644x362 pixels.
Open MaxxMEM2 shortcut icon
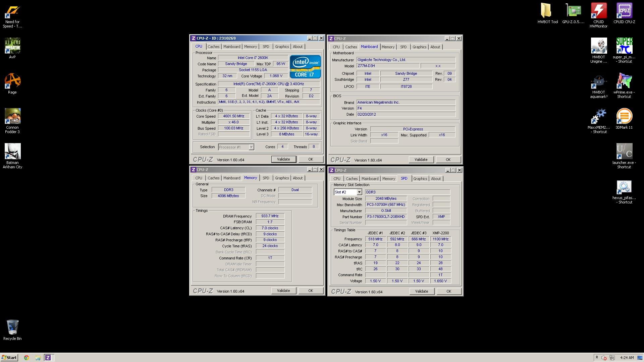point(599,121)
